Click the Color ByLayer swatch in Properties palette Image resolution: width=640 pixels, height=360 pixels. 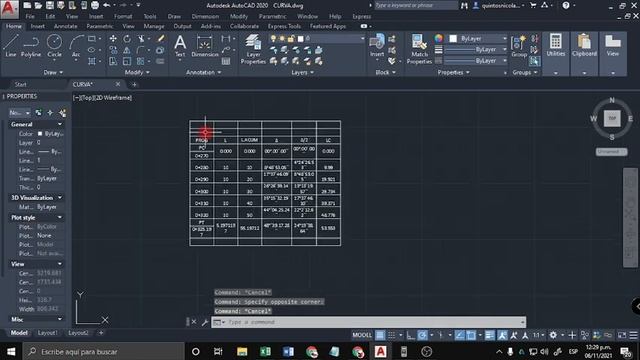point(40,133)
